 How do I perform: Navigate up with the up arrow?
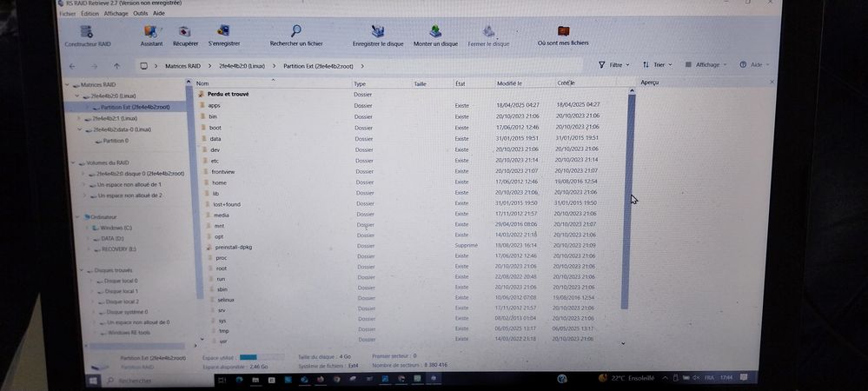(117, 66)
